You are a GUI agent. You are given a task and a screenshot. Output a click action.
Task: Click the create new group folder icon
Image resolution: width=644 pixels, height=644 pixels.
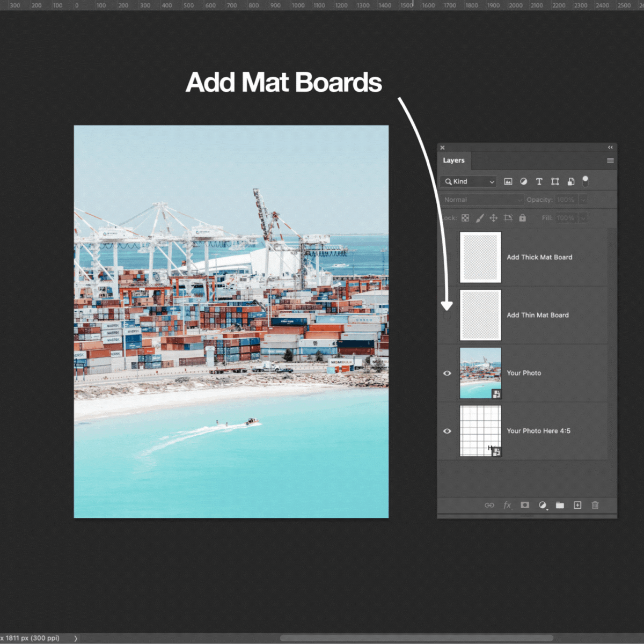click(560, 505)
